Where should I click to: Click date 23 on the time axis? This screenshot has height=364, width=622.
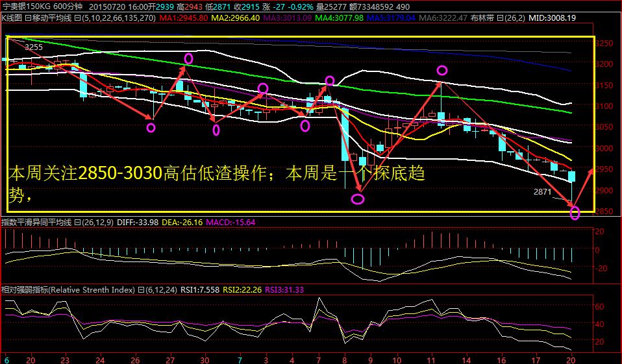[65, 360]
